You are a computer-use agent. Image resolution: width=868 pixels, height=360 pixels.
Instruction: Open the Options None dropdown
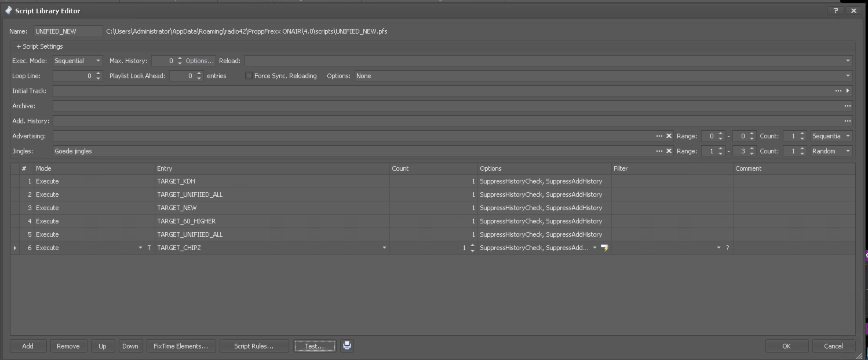point(848,76)
